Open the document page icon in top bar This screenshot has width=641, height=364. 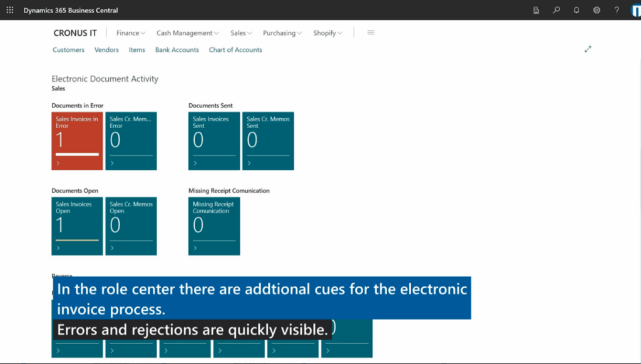click(536, 10)
